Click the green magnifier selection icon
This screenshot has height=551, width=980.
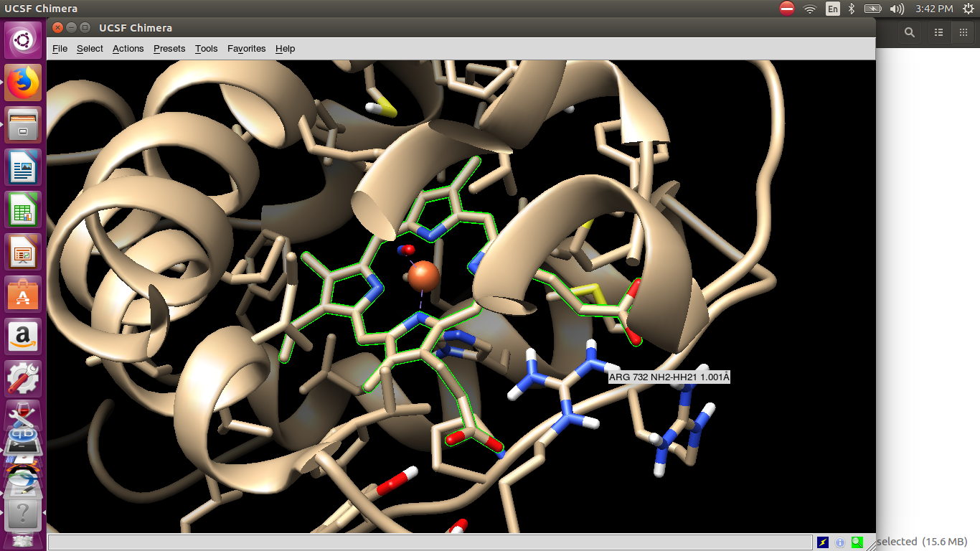pyautogui.click(x=857, y=542)
